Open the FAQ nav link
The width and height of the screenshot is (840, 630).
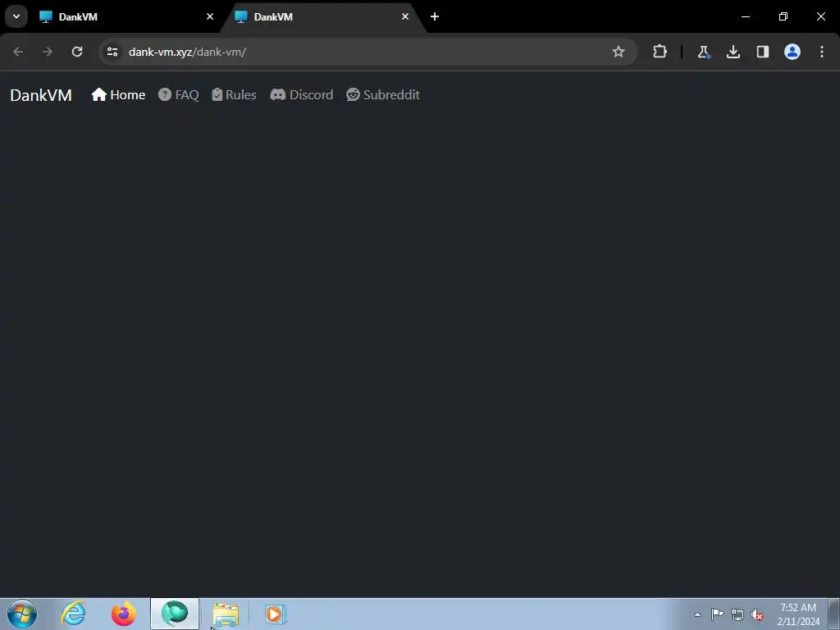(179, 95)
